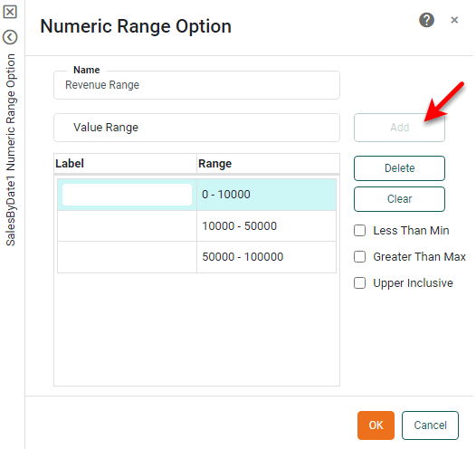The width and height of the screenshot is (476, 449).
Task: Select the SalesByDate1 Numeric Range Option vertical tab
Action: coord(11,149)
